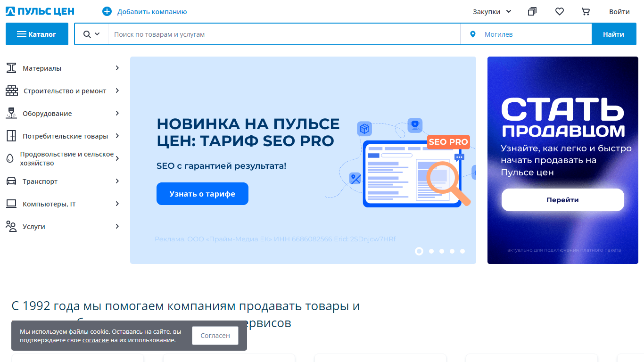
Task: Click the Услуги people icon
Action: 11,226
